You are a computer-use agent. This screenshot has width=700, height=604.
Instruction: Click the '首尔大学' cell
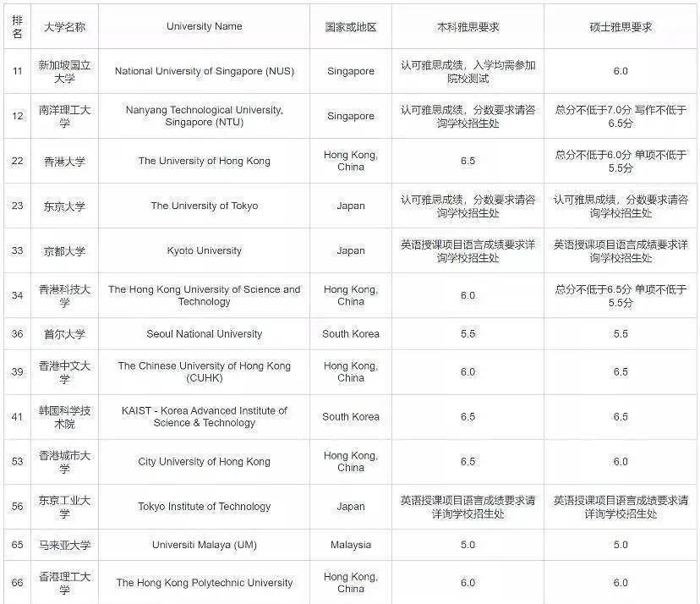pos(64,333)
